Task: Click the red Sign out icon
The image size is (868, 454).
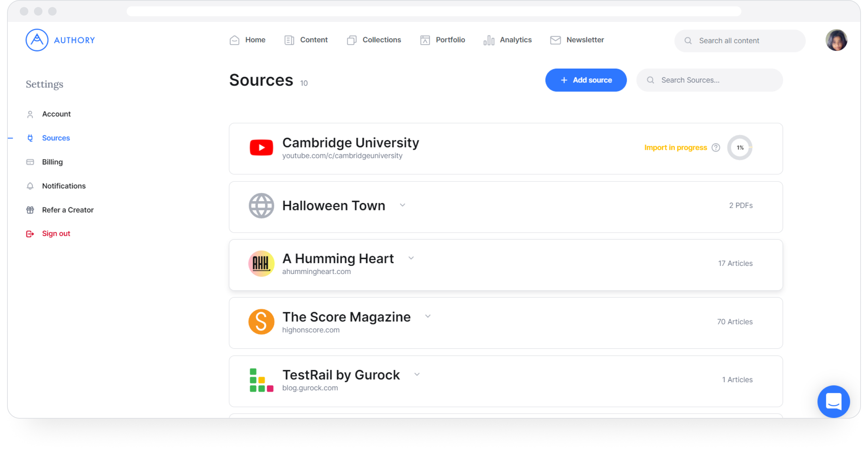Action: click(x=30, y=234)
